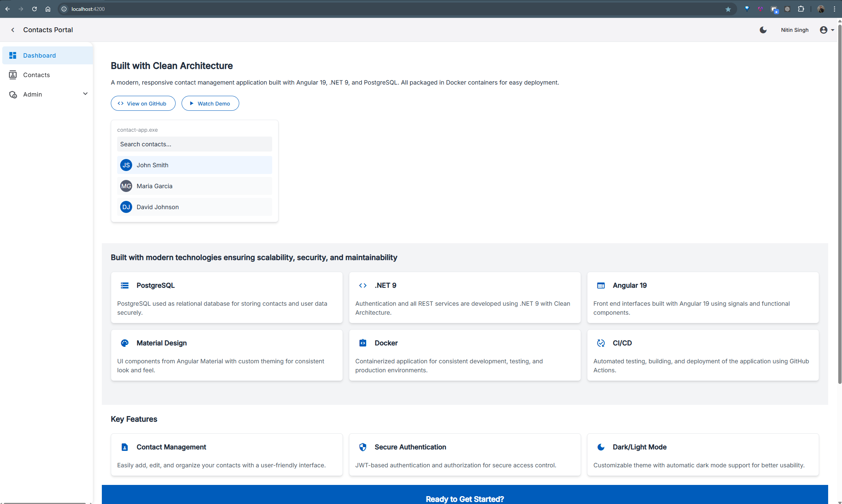Click the Contact Management card title
This screenshot has width=842, height=504.
click(171, 447)
